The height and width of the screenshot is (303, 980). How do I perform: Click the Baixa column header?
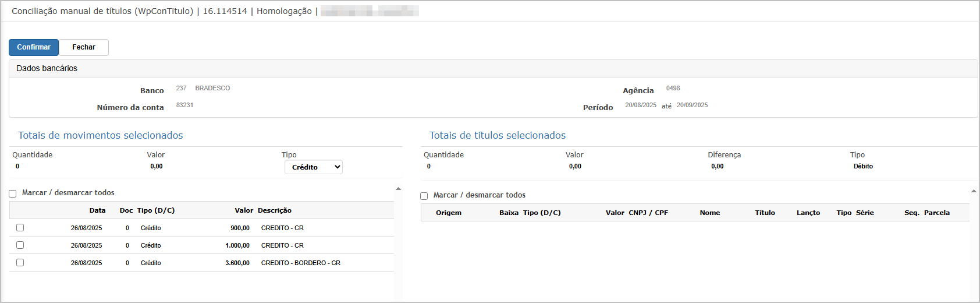tap(509, 213)
